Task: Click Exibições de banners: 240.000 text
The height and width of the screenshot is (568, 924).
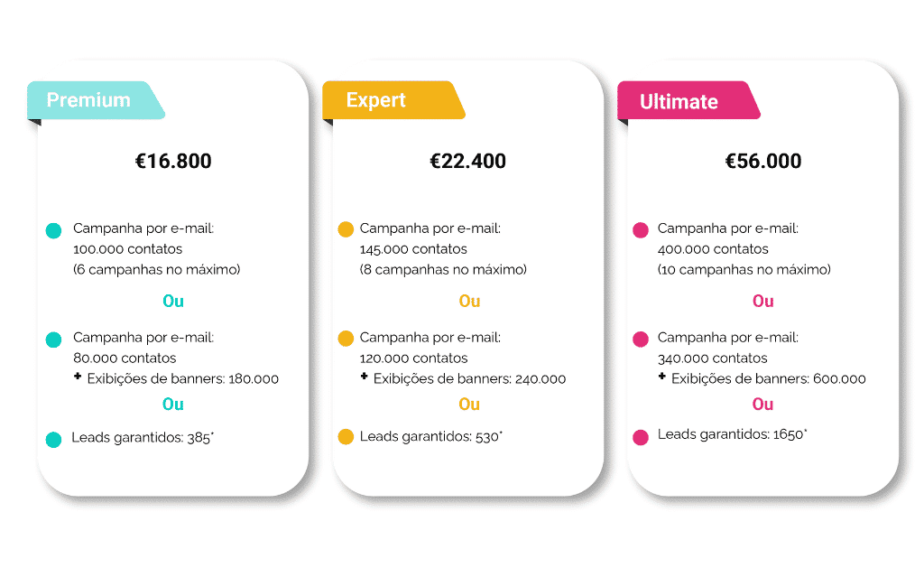Action: [x=469, y=379]
